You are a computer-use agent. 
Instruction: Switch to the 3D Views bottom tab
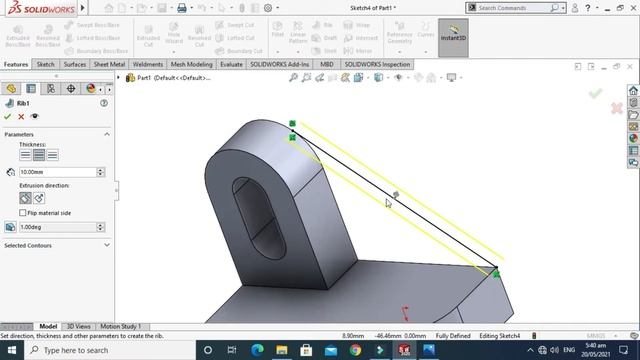78,326
